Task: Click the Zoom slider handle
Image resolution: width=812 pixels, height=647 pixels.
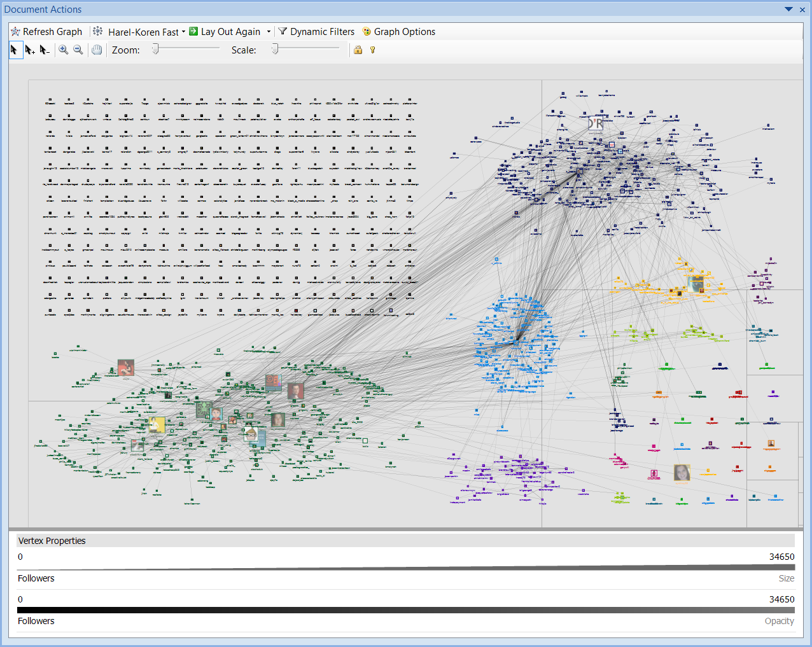Action: click(x=155, y=49)
